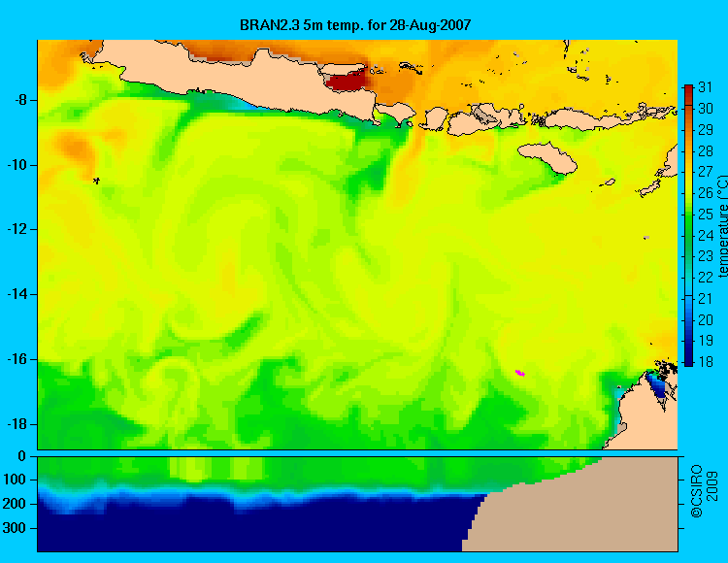728x563 pixels.
Task: Click the colorbar value "23"
Action: point(706,256)
